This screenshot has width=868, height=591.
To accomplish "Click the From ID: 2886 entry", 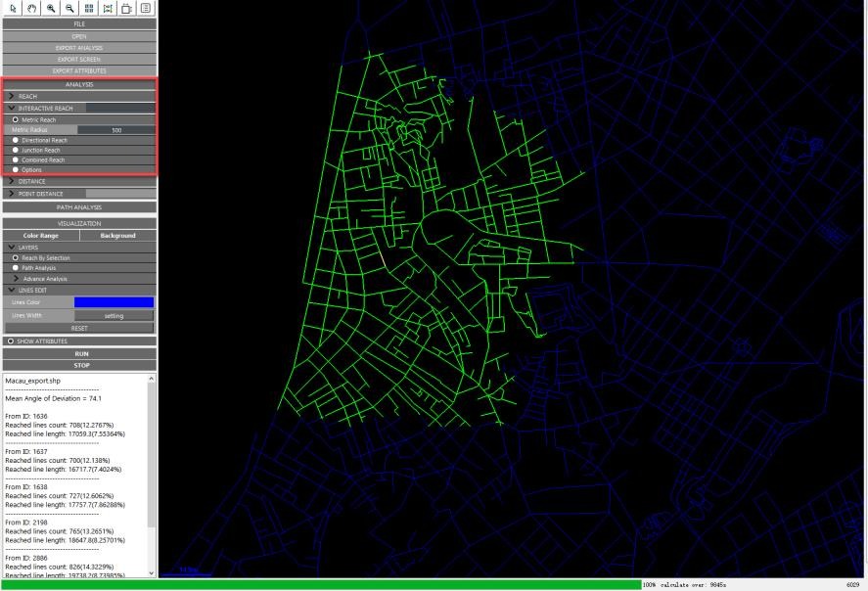I will (x=26, y=558).
